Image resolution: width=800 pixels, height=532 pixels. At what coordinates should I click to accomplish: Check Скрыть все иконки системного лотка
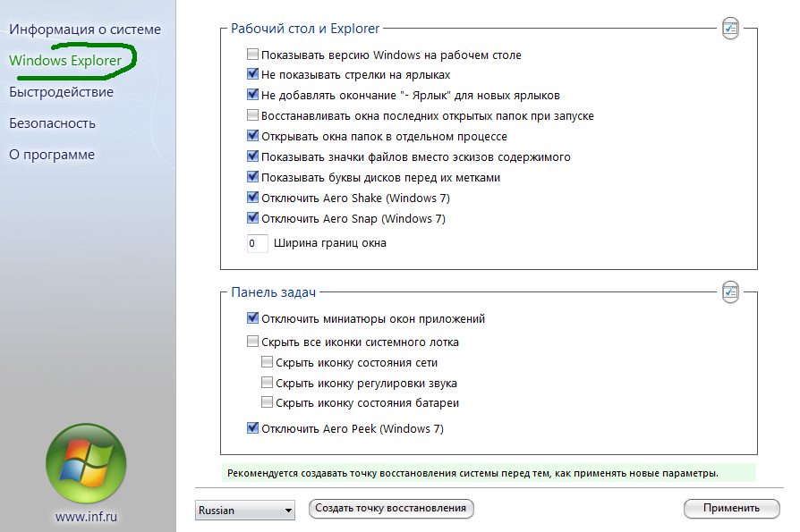(x=252, y=341)
